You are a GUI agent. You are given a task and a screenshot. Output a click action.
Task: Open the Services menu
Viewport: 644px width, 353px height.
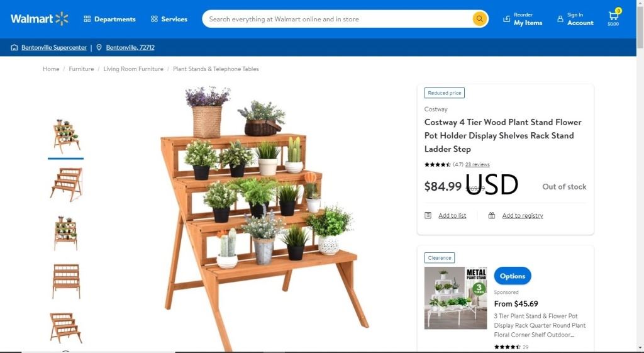coord(169,19)
